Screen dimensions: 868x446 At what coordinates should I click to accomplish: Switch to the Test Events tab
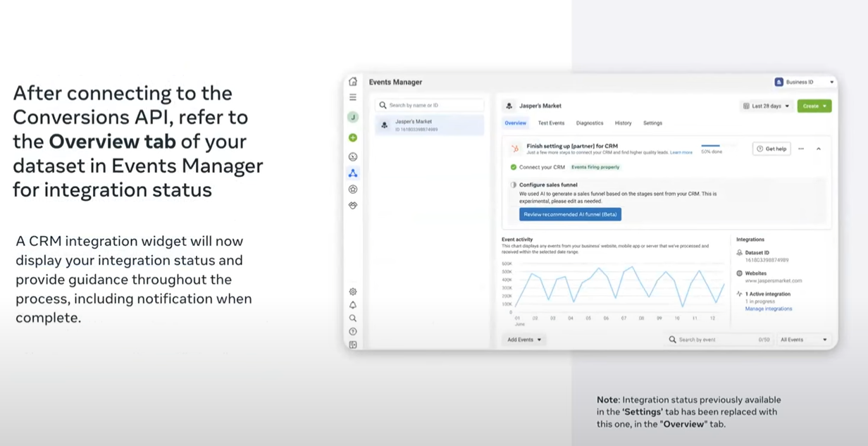click(x=551, y=123)
